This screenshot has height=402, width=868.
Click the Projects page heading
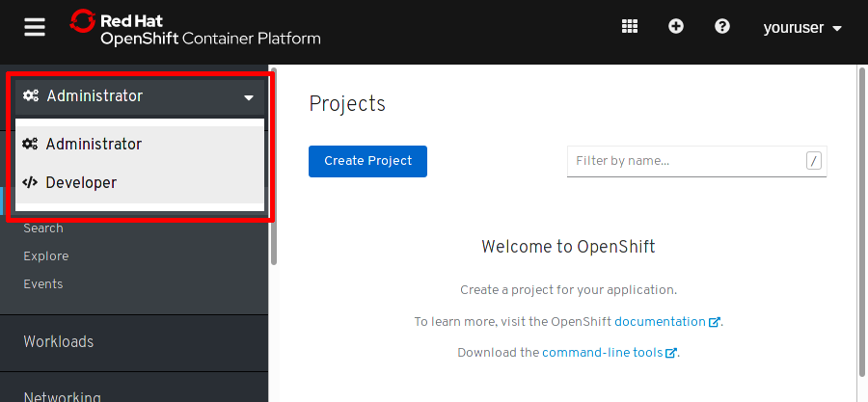347,104
